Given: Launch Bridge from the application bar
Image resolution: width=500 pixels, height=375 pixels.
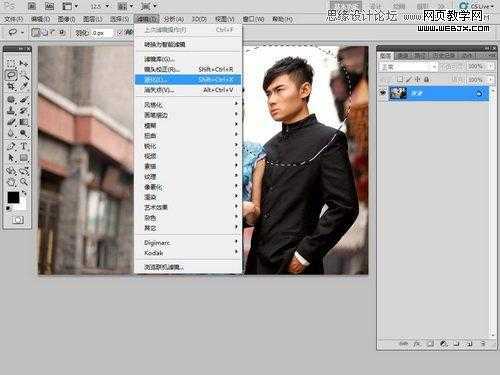Looking at the screenshot, I should click(32, 6).
